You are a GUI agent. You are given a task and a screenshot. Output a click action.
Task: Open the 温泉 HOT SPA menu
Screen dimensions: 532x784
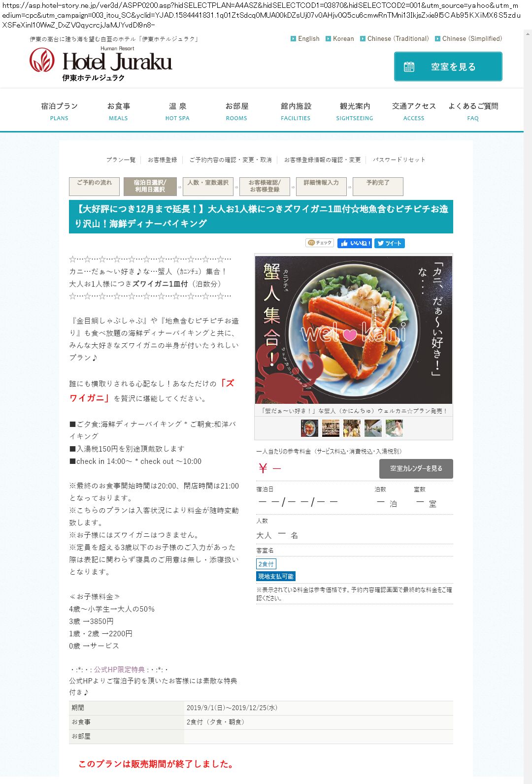[177, 111]
